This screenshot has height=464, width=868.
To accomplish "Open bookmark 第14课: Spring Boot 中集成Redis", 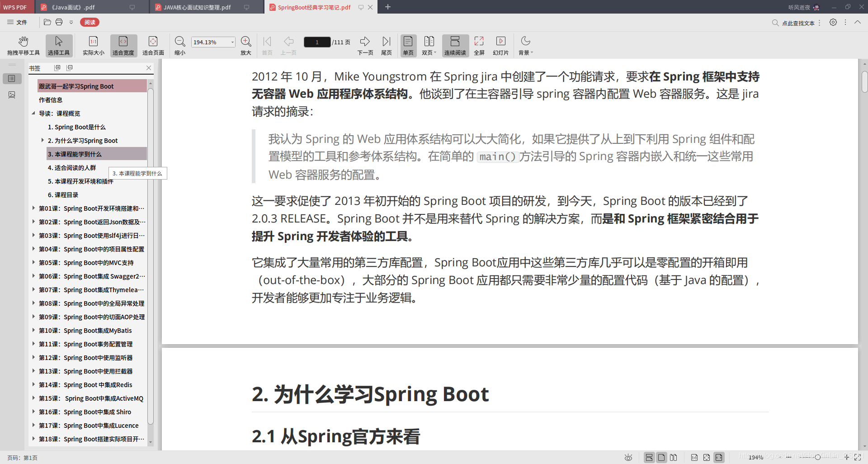I will coord(85,385).
